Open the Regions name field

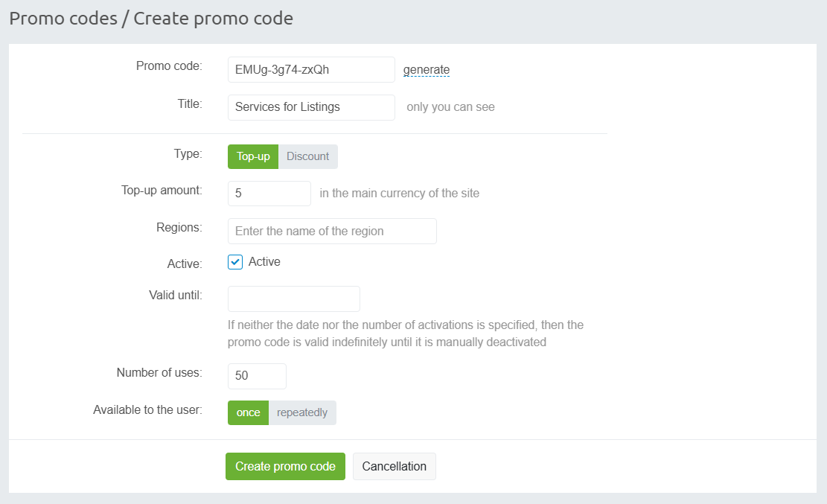click(331, 231)
